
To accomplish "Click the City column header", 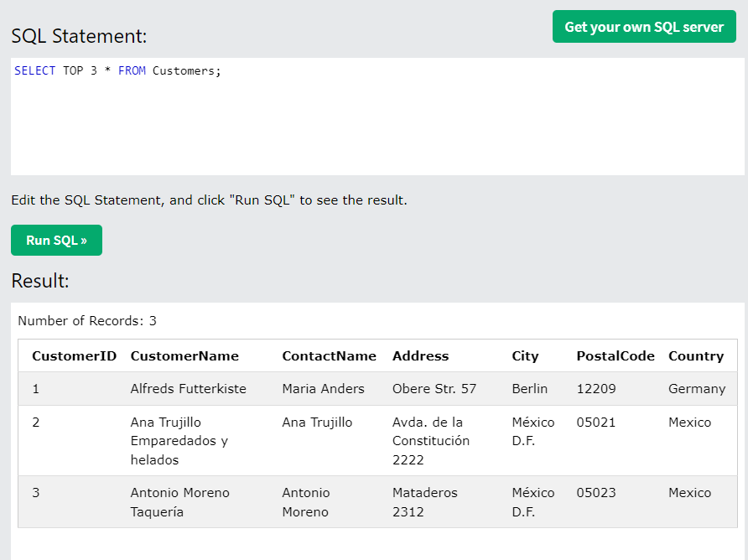I will pyautogui.click(x=525, y=356).
